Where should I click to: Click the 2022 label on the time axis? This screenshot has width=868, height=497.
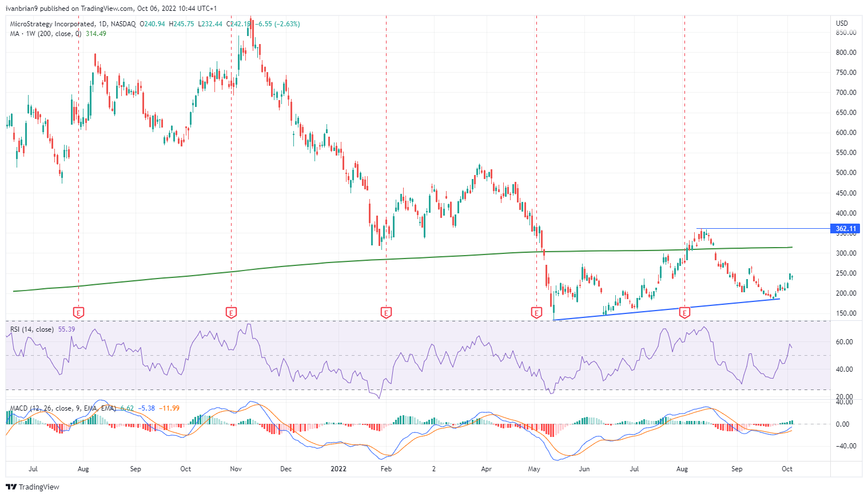pos(339,469)
